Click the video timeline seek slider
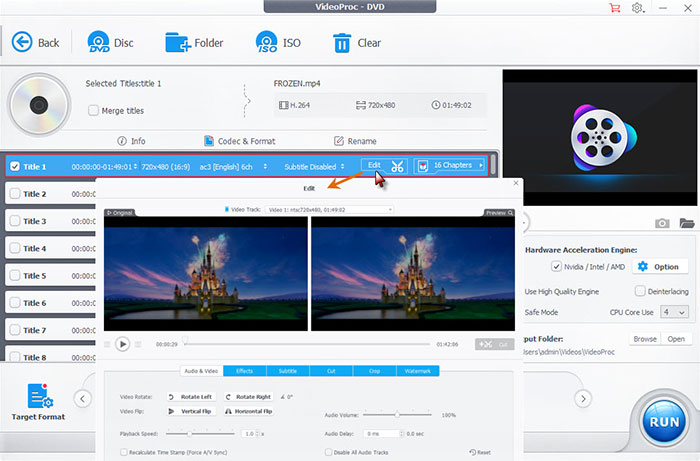 (306, 344)
